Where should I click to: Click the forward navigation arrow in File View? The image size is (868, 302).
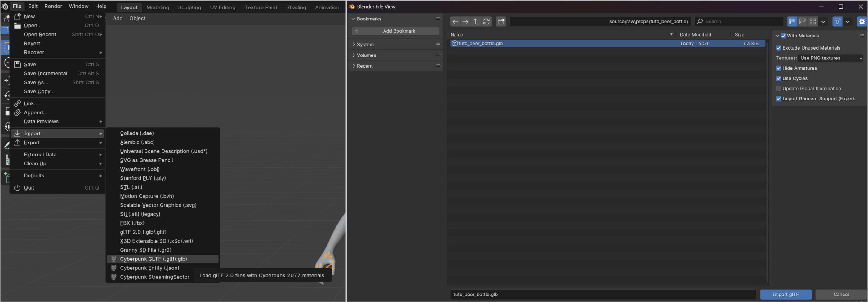click(465, 22)
